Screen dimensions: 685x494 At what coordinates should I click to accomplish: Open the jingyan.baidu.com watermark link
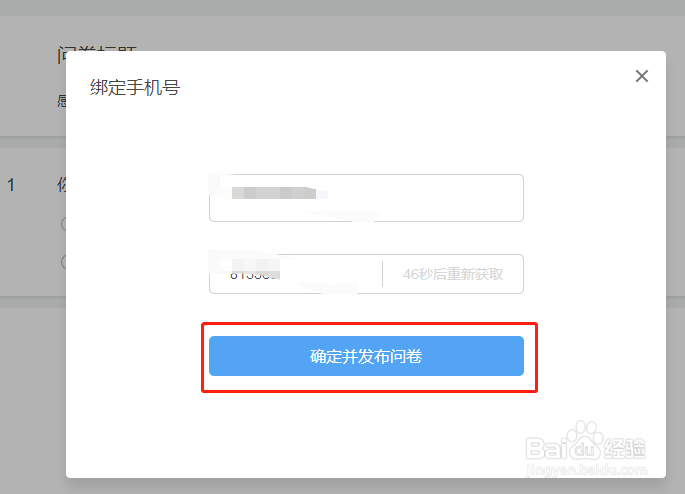tap(586, 470)
